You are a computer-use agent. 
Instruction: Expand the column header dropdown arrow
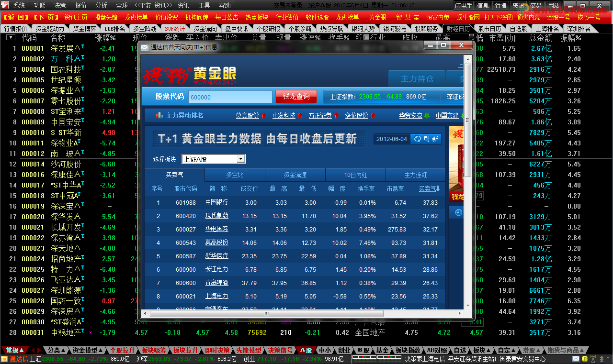tap(11, 37)
